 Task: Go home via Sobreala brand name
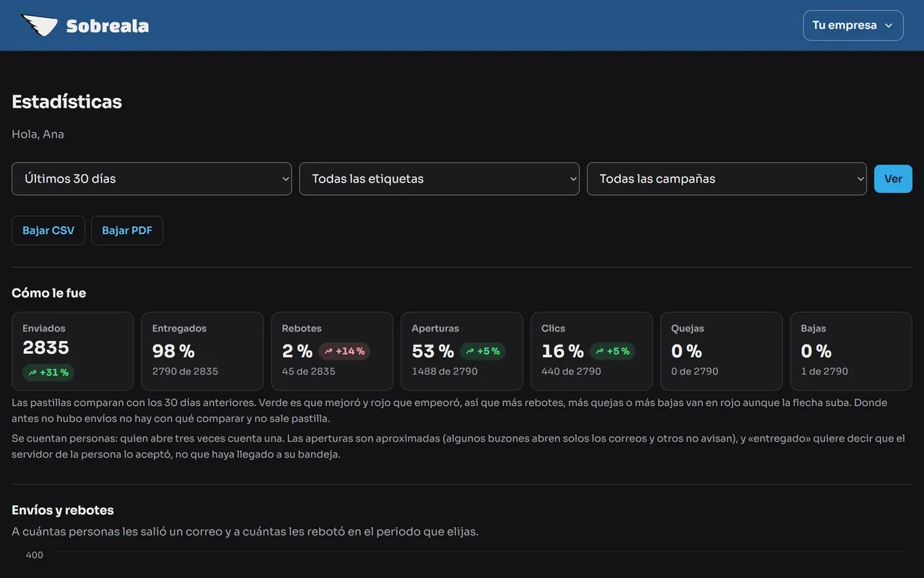(108, 26)
